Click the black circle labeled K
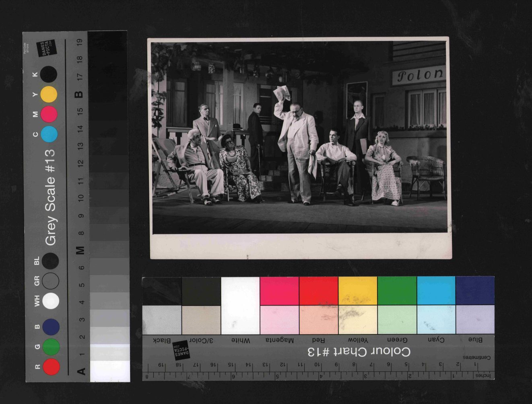The height and width of the screenshot is (404, 532). (x=49, y=74)
